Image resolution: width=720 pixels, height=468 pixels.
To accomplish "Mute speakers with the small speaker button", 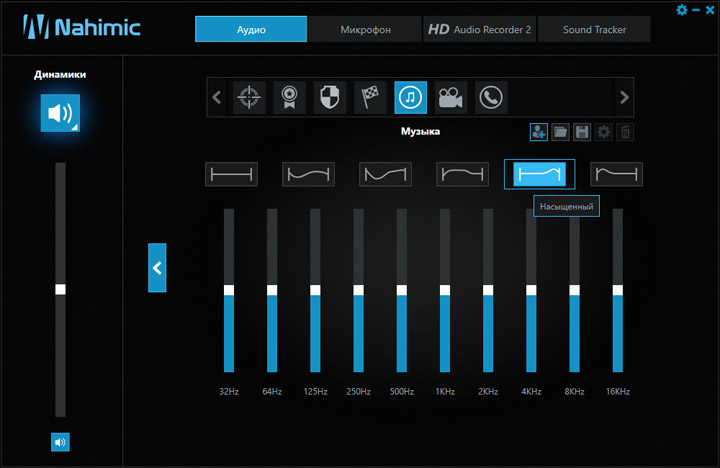I will click(60, 442).
